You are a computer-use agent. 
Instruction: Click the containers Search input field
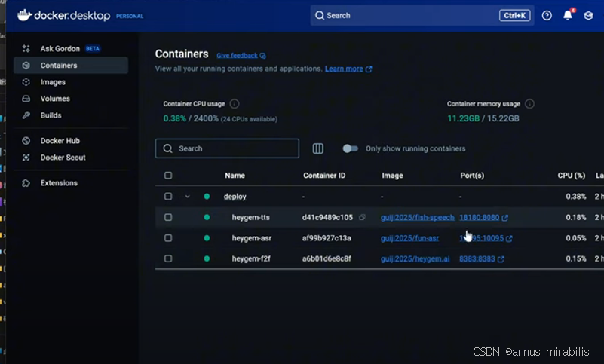234,148
